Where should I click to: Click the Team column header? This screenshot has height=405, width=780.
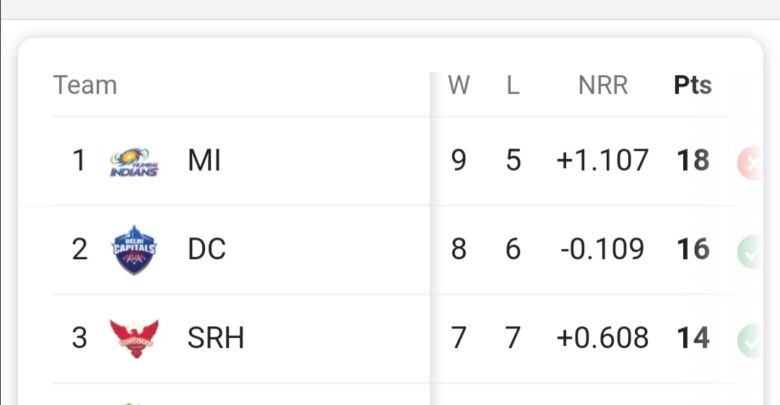[85, 85]
